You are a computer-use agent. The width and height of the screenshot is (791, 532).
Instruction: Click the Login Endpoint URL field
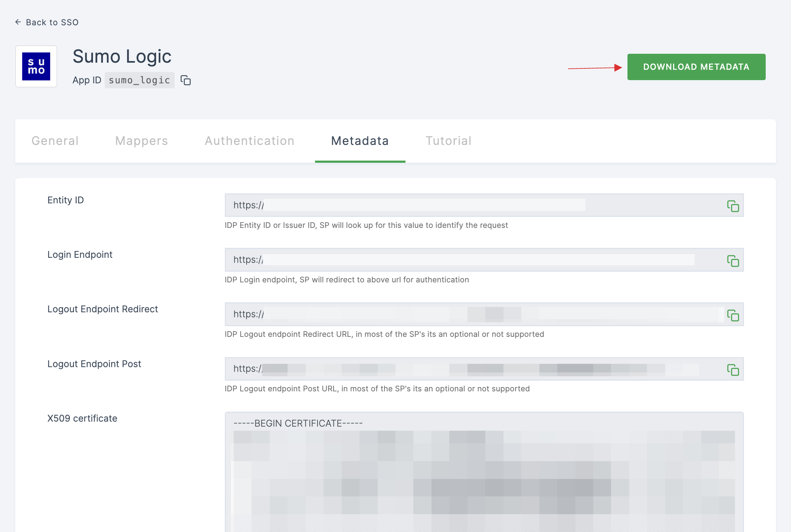tap(484, 260)
